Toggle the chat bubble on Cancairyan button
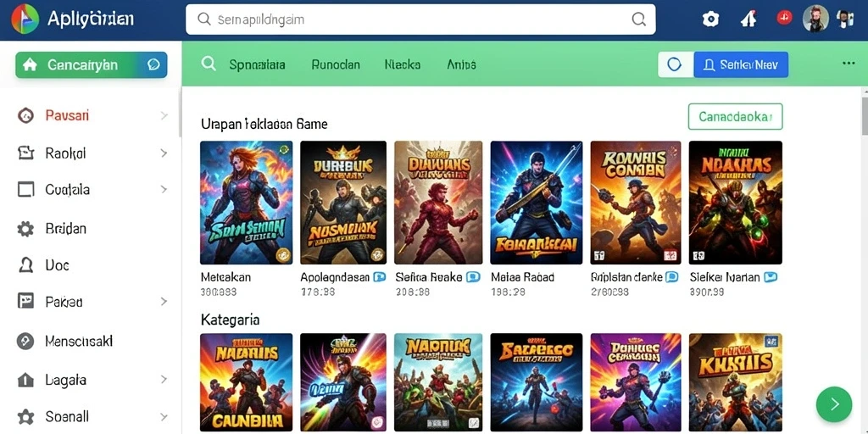Viewport: 868px width, 434px height. 153,64
